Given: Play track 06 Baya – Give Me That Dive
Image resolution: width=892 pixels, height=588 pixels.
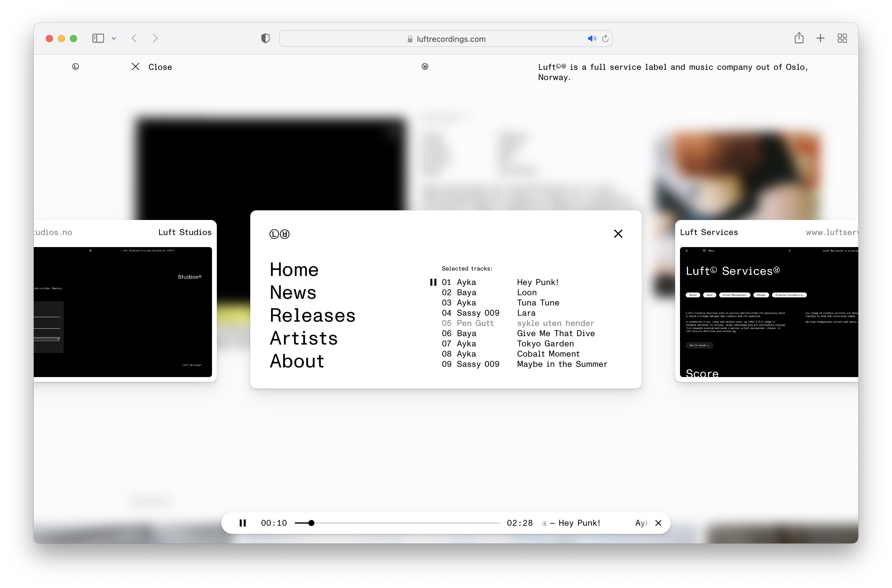Looking at the screenshot, I should (524, 333).
